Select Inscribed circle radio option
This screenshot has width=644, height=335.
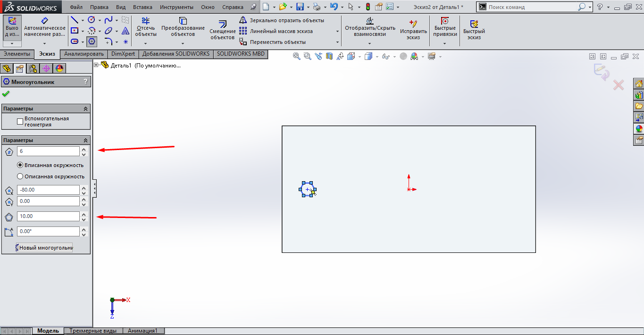coord(20,165)
